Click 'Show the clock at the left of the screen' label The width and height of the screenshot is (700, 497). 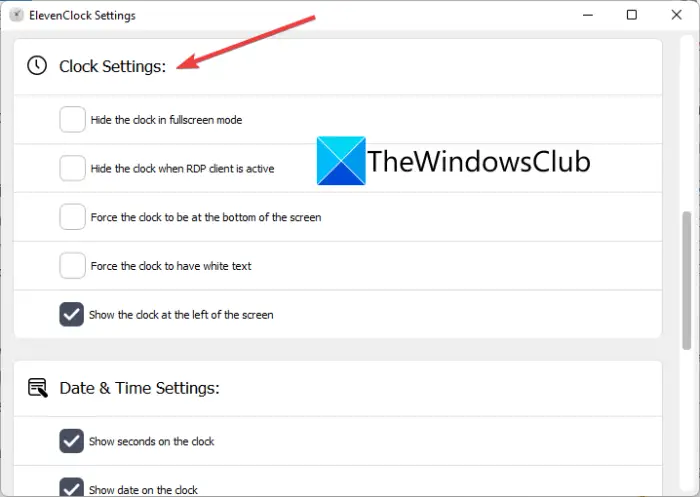[x=181, y=315]
